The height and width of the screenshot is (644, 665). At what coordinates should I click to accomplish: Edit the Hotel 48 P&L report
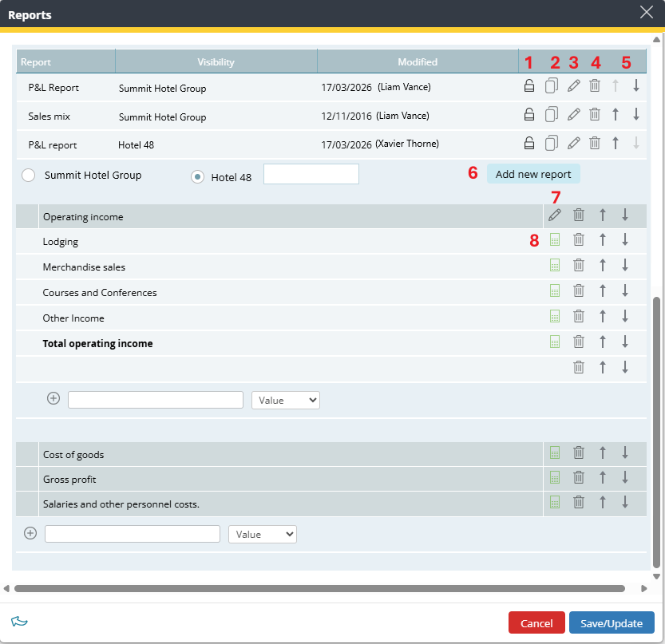click(573, 144)
